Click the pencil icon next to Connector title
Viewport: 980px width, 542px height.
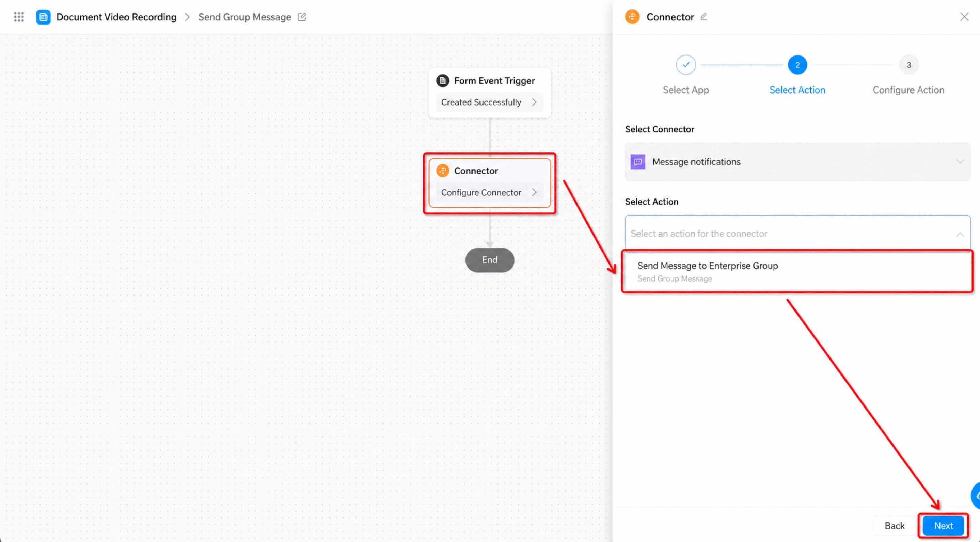tap(704, 16)
